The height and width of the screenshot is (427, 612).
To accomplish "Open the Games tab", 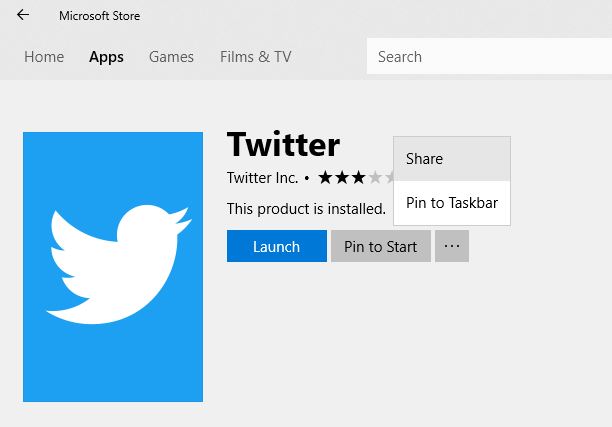I will 171,57.
